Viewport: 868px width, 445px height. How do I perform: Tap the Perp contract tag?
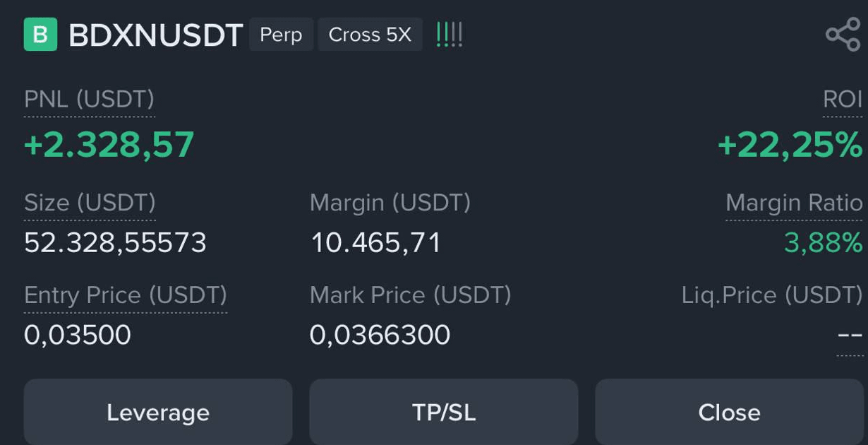[x=281, y=35]
